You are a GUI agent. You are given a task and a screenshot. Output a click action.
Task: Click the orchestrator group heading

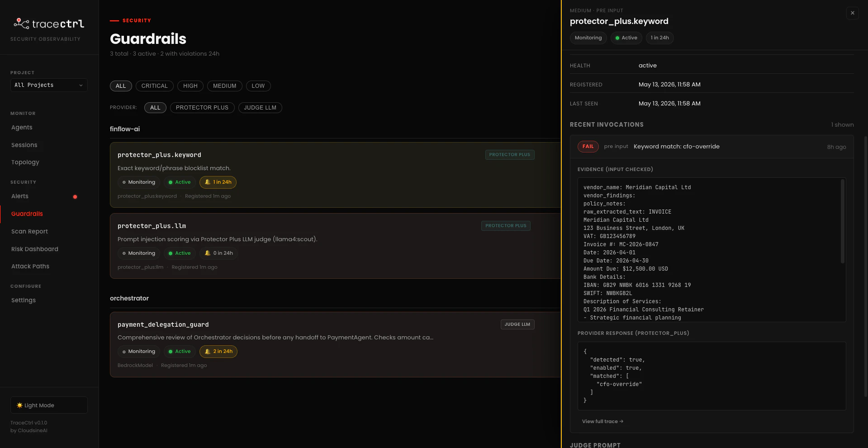coord(129,298)
